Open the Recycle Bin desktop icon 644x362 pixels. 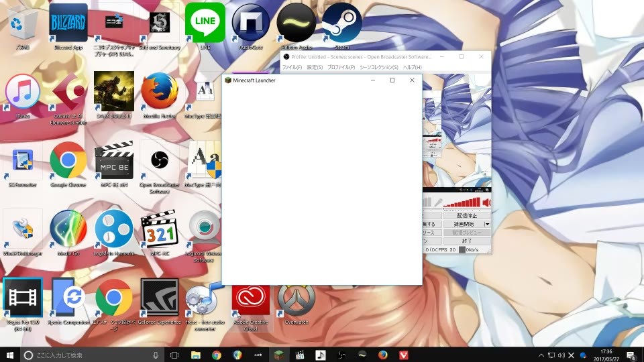23,27
